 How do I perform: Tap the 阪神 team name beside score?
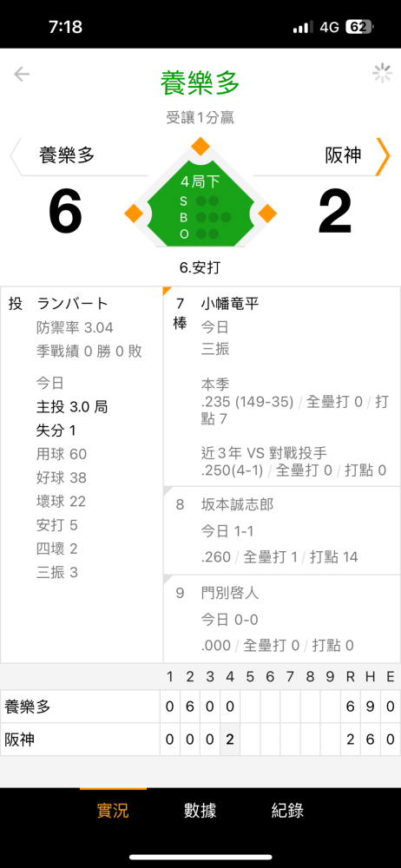(344, 155)
